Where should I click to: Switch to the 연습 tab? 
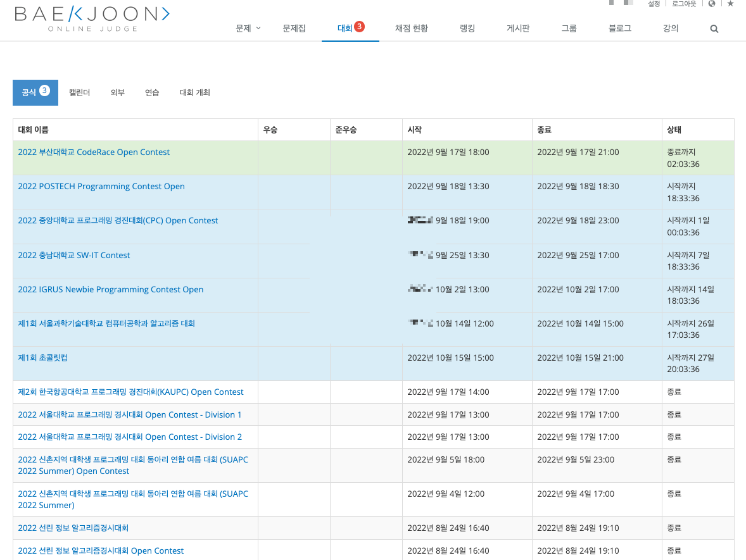[x=152, y=92]
